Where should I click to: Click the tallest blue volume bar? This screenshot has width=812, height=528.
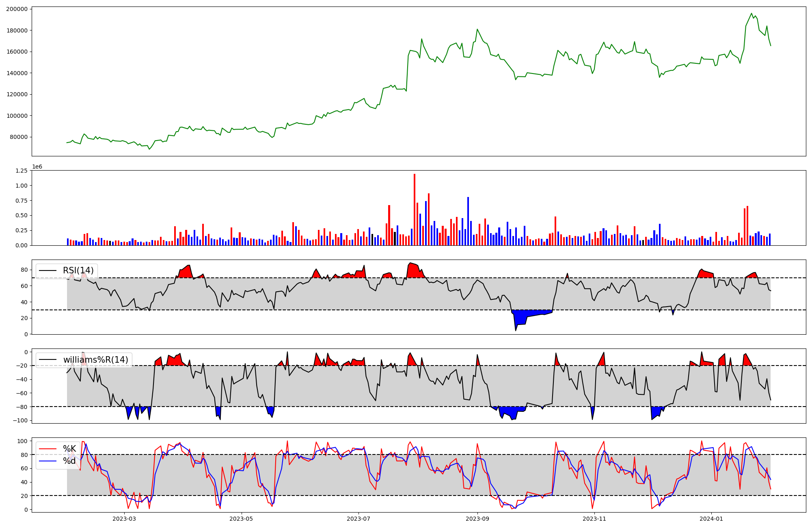[468, 221]
